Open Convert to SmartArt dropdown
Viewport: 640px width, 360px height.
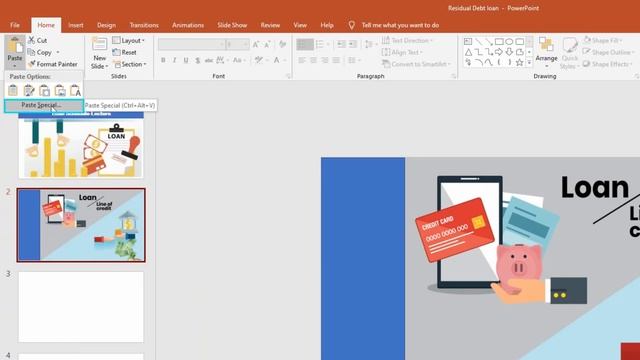[416, 64]
